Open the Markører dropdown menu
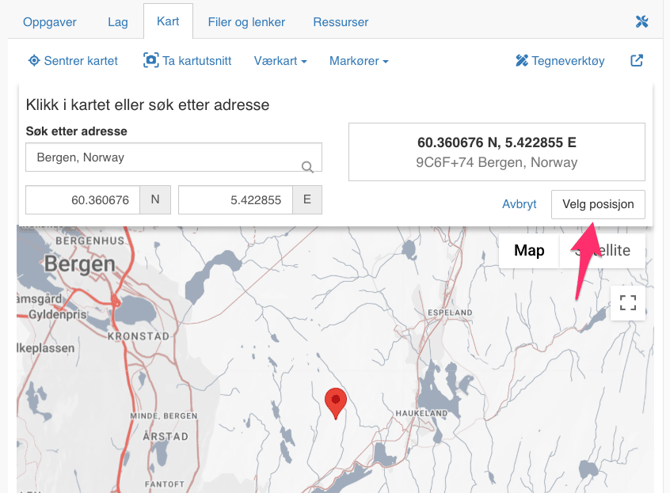 click(x=359, y=61)
